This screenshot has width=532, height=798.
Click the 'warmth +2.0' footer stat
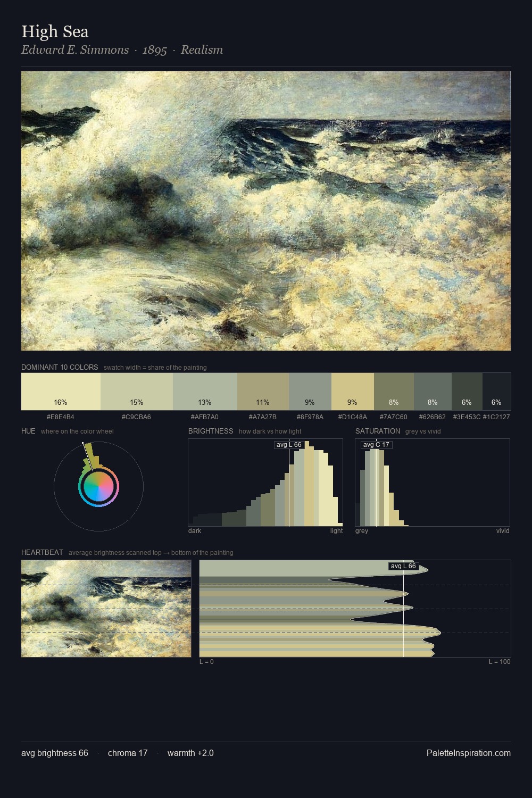click(x=190, y=753)
